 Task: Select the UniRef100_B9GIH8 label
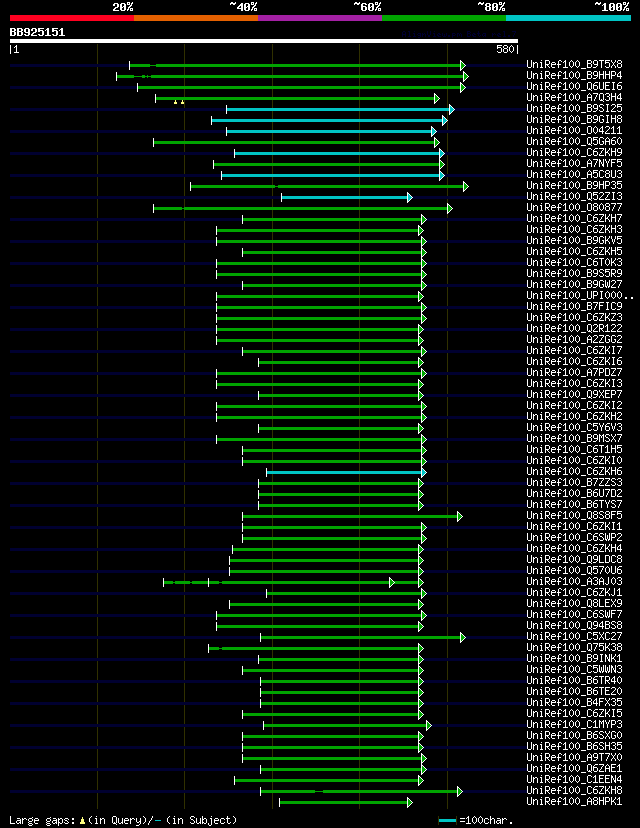click(574, 119)
